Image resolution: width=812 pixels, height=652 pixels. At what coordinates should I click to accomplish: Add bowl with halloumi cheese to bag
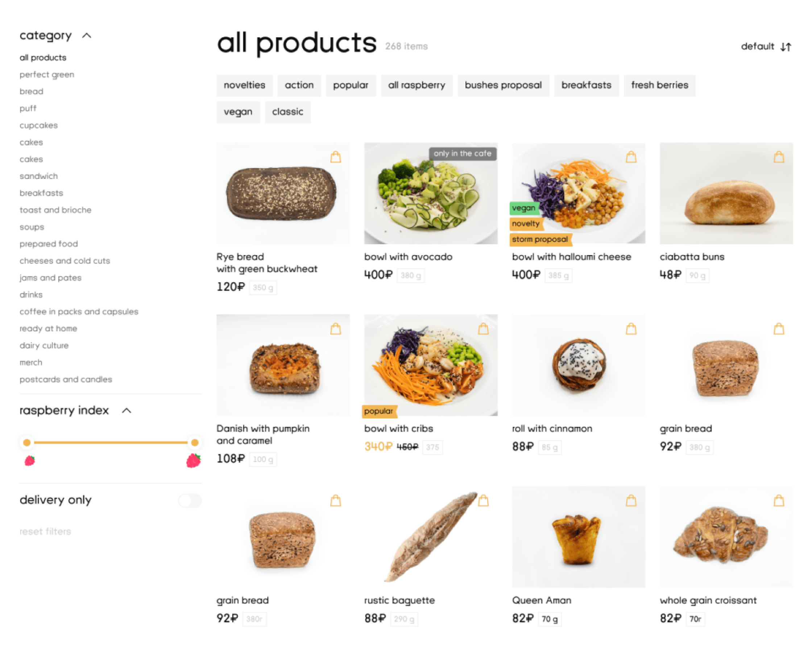coord(631,157)
